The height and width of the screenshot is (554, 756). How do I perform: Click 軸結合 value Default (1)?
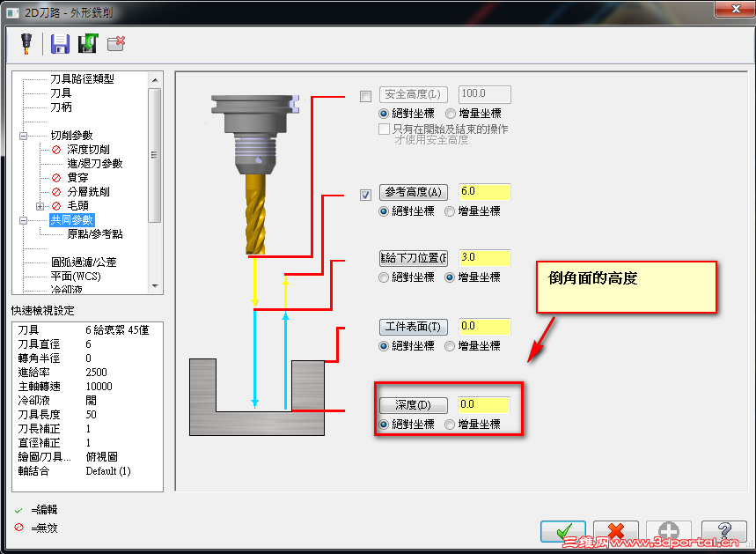[108, 471]
